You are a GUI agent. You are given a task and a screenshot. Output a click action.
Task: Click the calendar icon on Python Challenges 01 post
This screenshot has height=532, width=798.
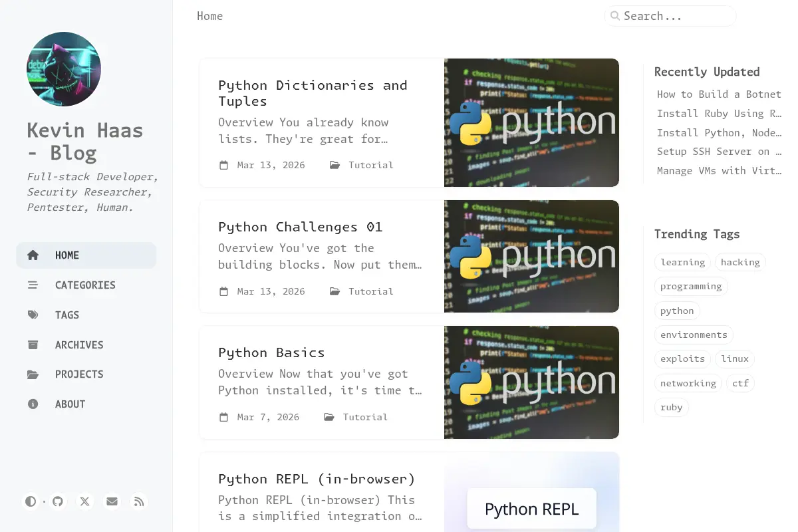[x=224, y=291]
